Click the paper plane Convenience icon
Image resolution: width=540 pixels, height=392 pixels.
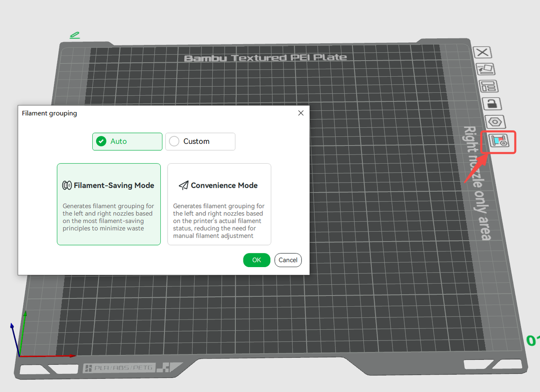click(184, 185)
